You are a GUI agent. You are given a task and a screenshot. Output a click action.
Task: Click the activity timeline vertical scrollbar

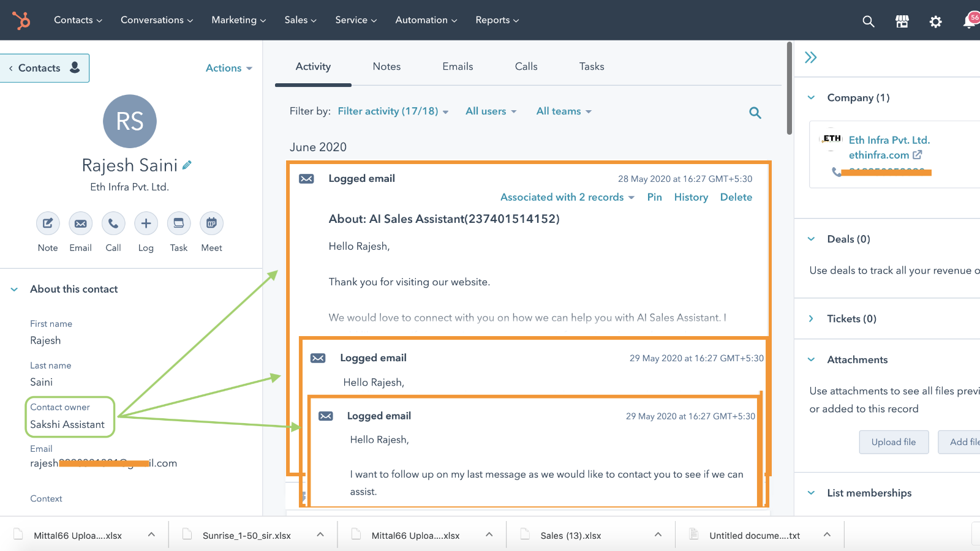pyautogui.click(x=790, y=88)
